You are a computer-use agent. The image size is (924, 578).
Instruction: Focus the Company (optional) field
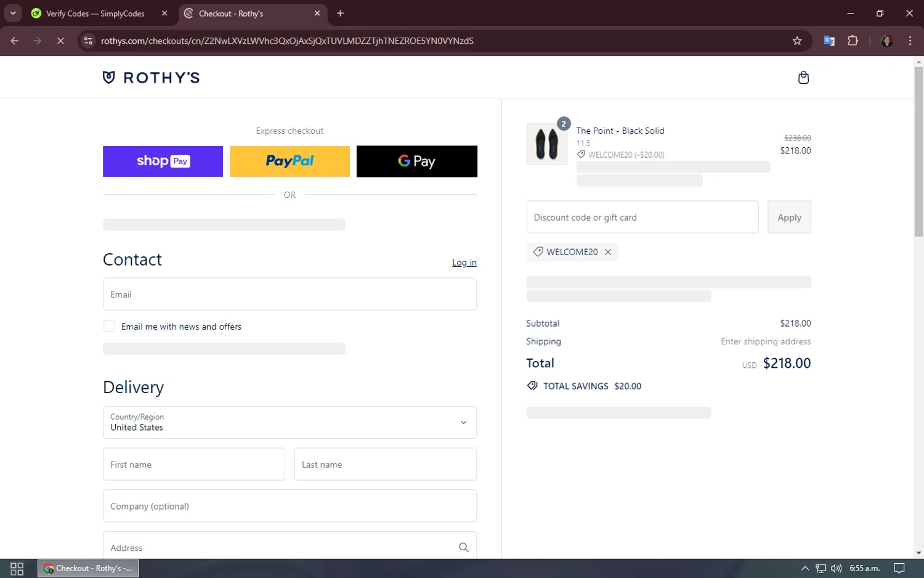pyautogui.click(x=290, y=506)
